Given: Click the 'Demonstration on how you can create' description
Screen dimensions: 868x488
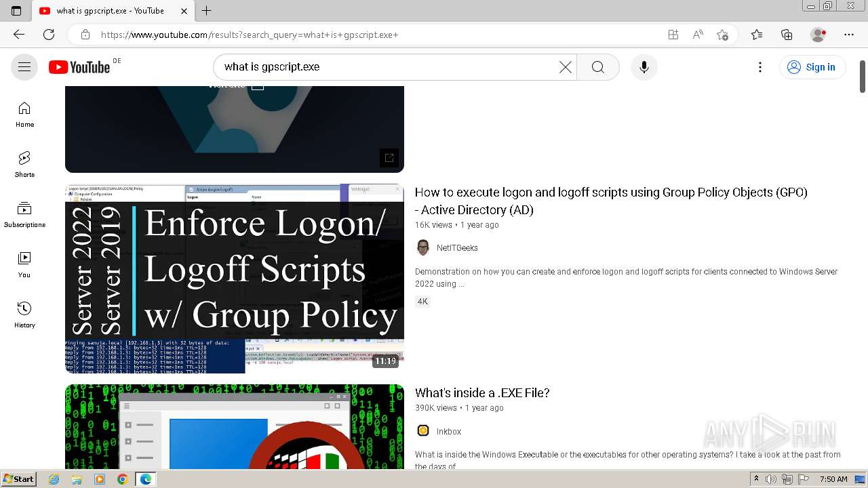Looking at the screenshot, I should 626,278.
